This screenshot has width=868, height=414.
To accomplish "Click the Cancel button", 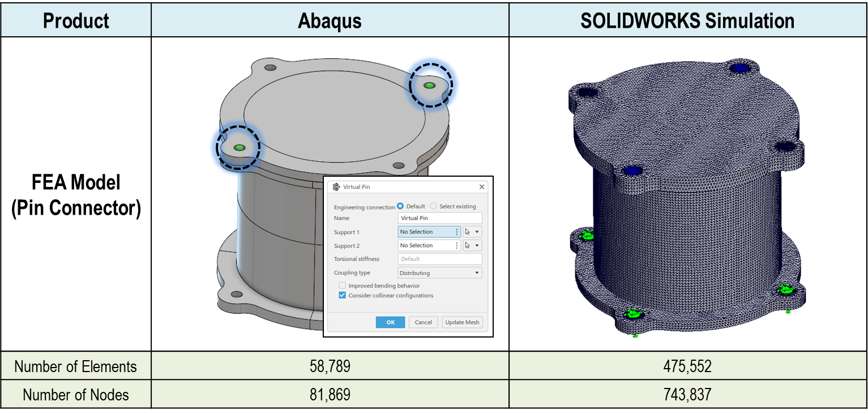I will pyautogui.click(x=424, y=322).
